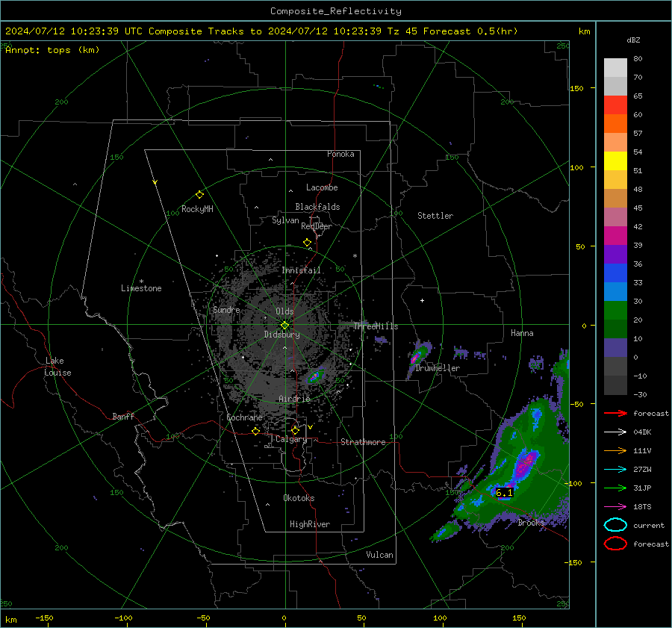Click the Olds city label

tap(284, 311)
